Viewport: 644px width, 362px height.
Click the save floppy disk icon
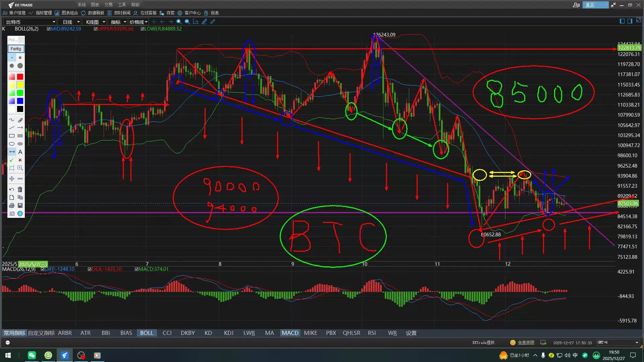click(20, 205)
